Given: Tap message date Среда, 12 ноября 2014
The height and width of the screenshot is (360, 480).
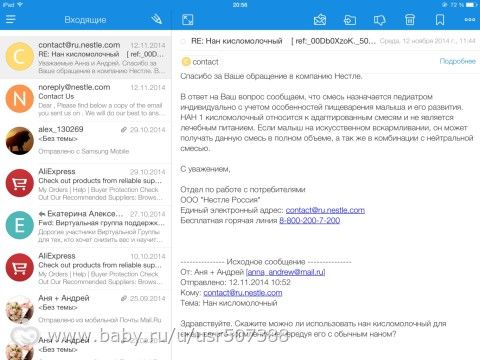Looking at the screenshot, I should pyautogui.click(x=428, y=41).
